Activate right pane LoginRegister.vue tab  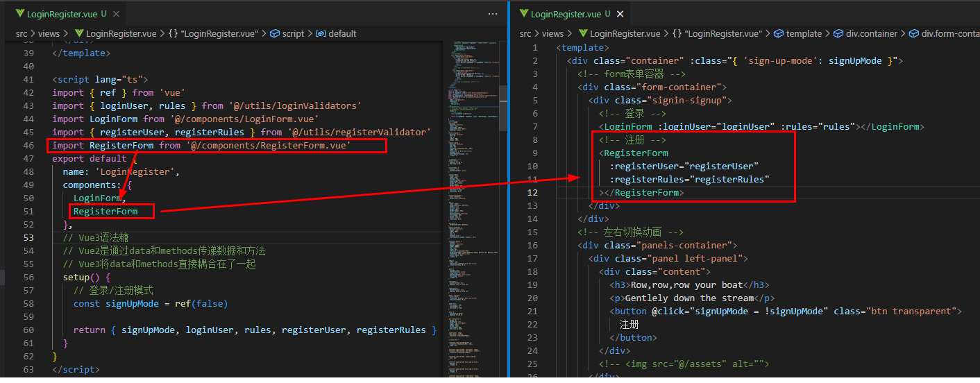point(569,13)
